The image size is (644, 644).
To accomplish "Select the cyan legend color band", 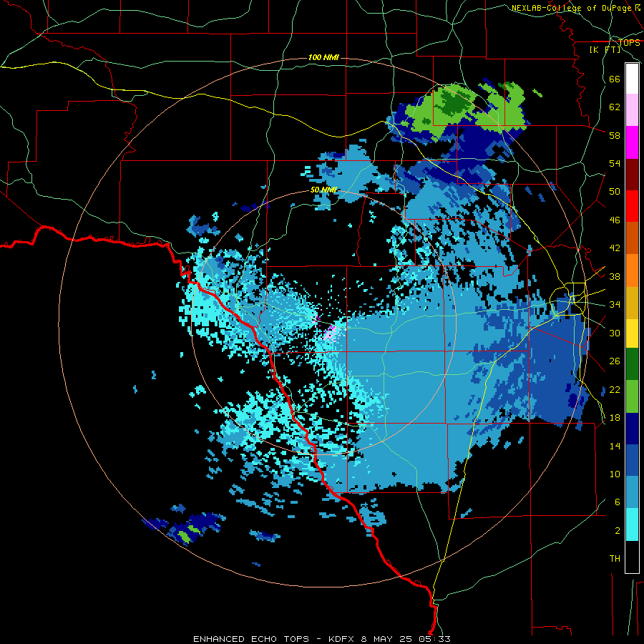I will pyautogui.click(x=632, y=525).
